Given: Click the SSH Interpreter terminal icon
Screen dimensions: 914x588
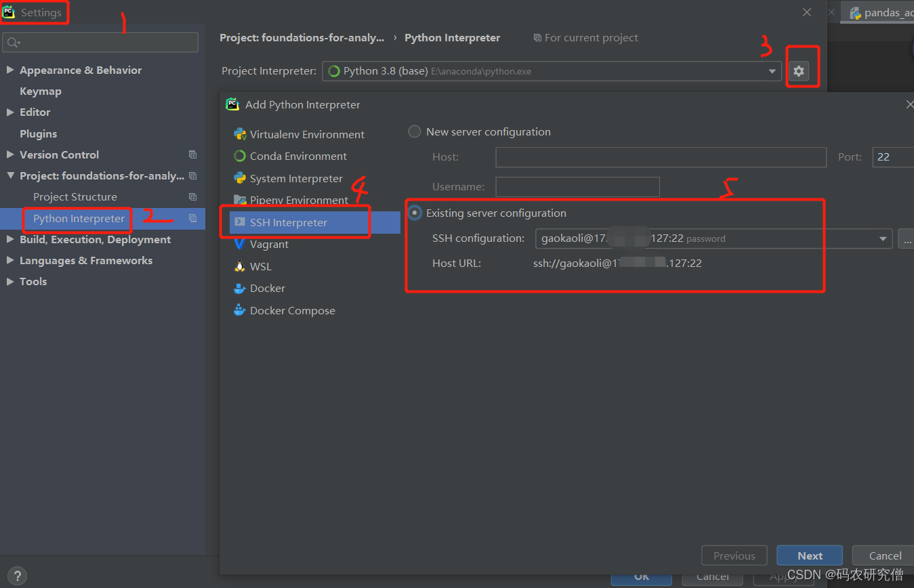Looking at the screenshot, I should [240, 222].
